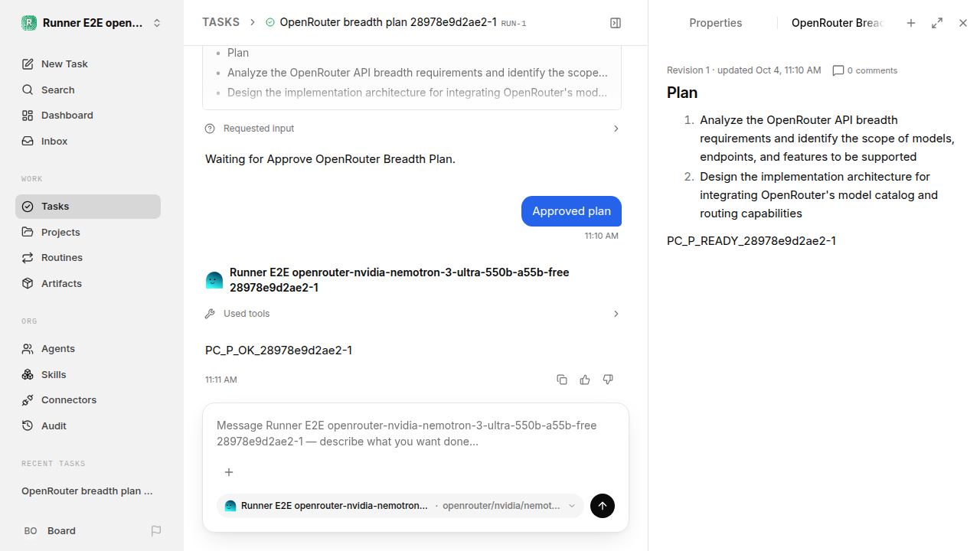The image size is (980, 551).
Task: Click the TASKS breadcrumb link
Action: click(x=220, y=22)
